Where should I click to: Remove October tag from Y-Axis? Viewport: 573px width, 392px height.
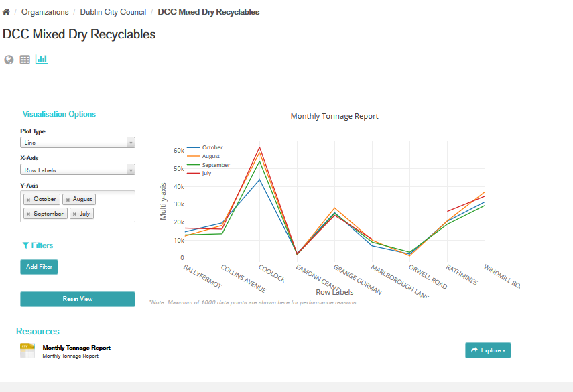coord(29,200)
